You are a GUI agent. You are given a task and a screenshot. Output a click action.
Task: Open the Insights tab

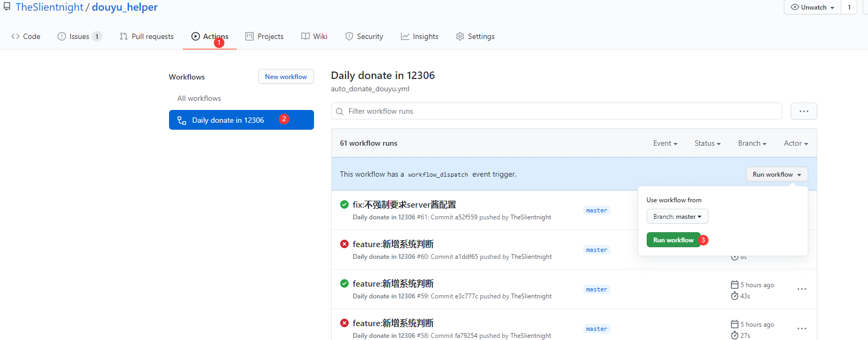[x=420, y=36]
